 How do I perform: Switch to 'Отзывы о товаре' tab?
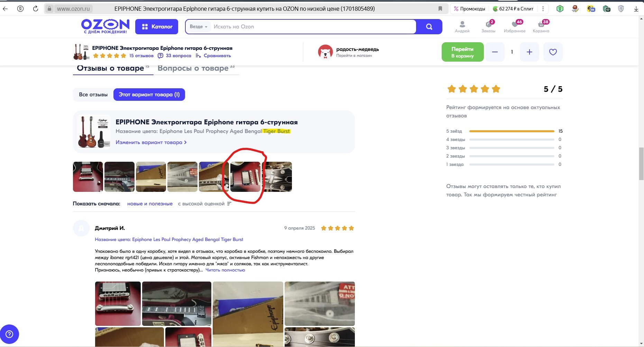coord(113,68)
